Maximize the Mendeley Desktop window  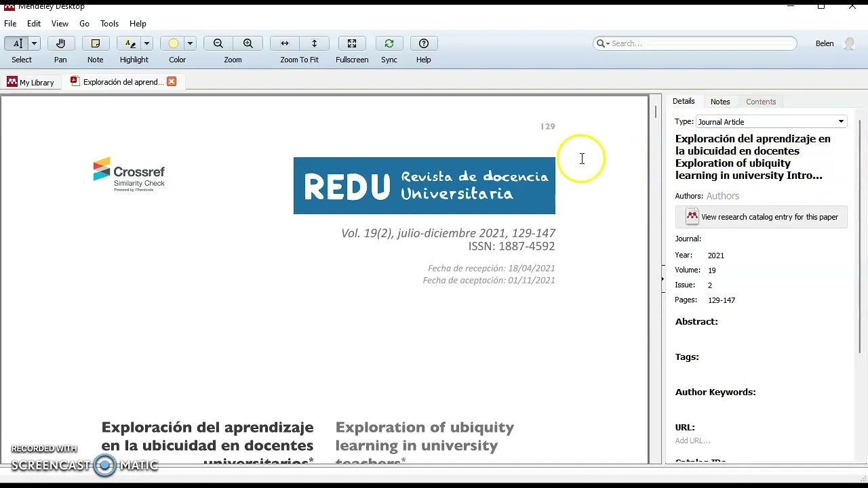(821, 6)
